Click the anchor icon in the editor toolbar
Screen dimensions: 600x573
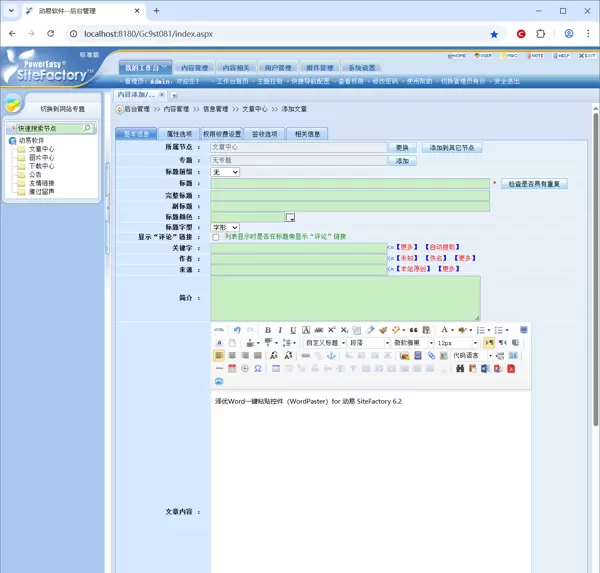pyautogui.click(x=332, y=356)
